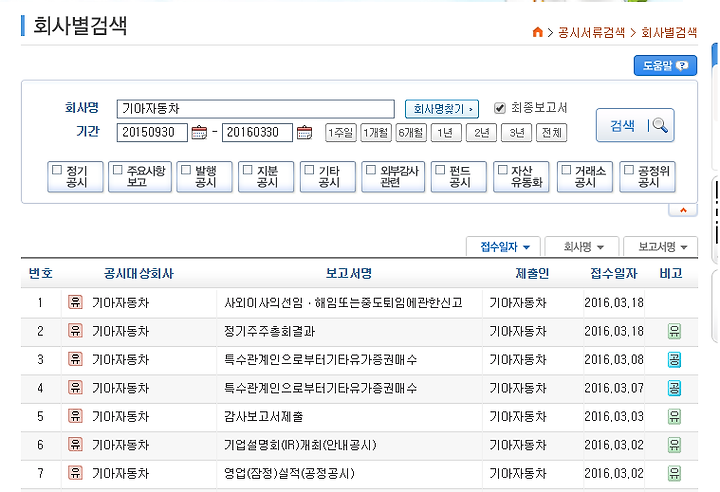
Task: Click the 유 market icon in row 2
Action: [75, 331]
